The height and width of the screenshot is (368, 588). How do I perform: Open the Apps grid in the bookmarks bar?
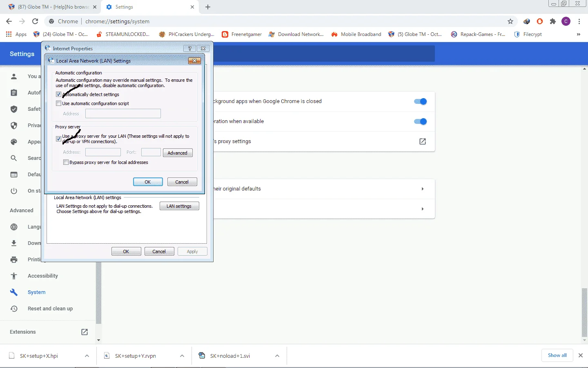[16, 34]
